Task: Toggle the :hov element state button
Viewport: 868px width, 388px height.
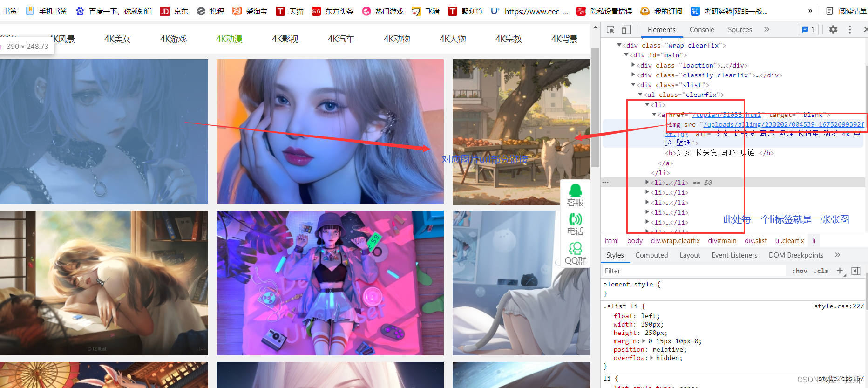Action: [800, 271]
